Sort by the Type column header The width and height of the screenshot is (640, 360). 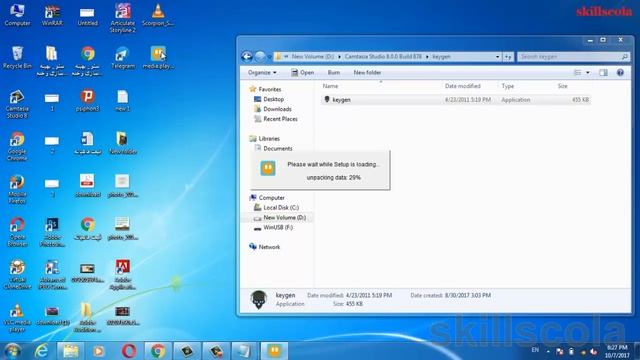pyautogui.click(x=508, y=86)
